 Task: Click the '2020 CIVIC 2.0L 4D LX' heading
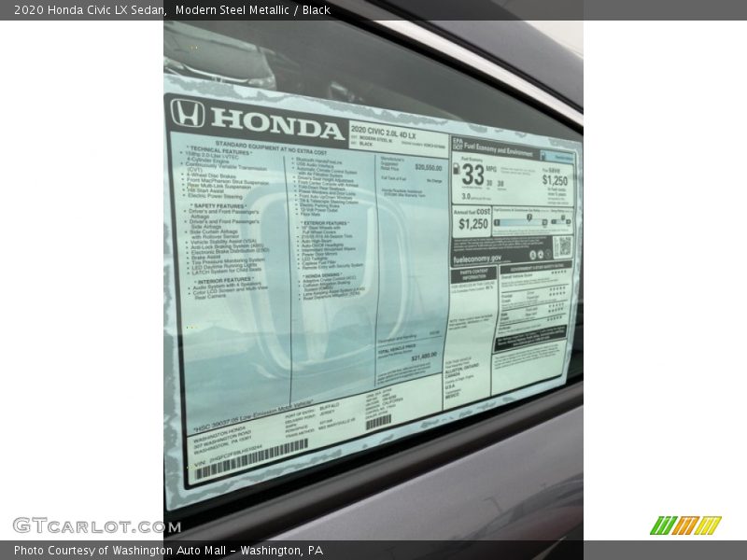[384, 133]
